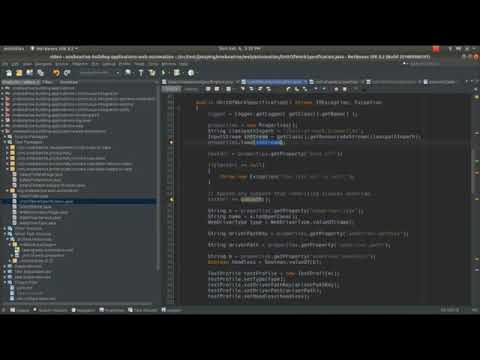The height and width of the screenshot is (360, 480).
Task: Open the project configuration combo box
Action: [99, 73]
